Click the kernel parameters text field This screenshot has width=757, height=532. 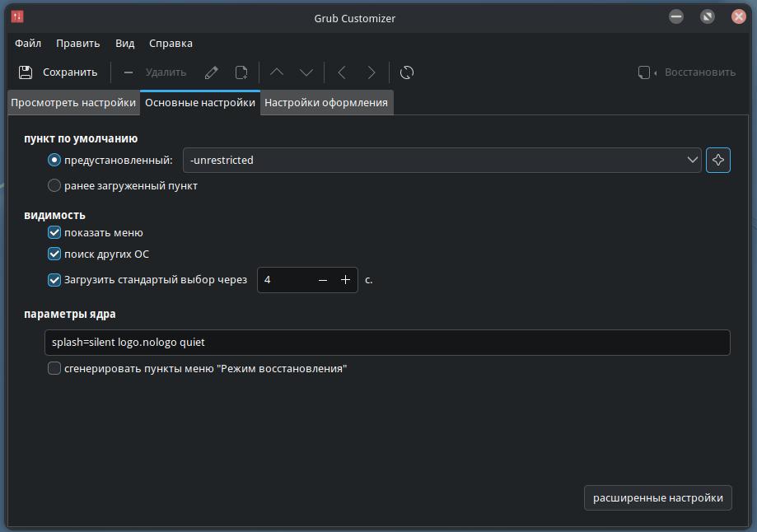(x=387, y=343)
